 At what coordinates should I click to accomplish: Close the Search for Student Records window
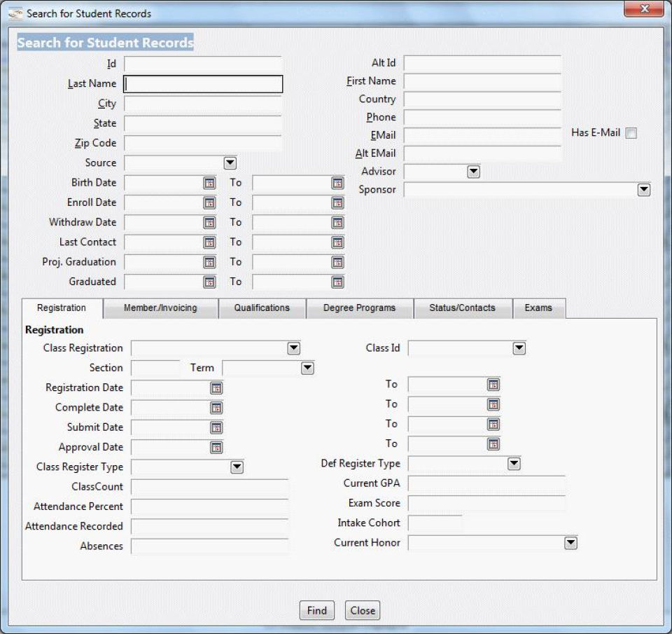[644, 8]
